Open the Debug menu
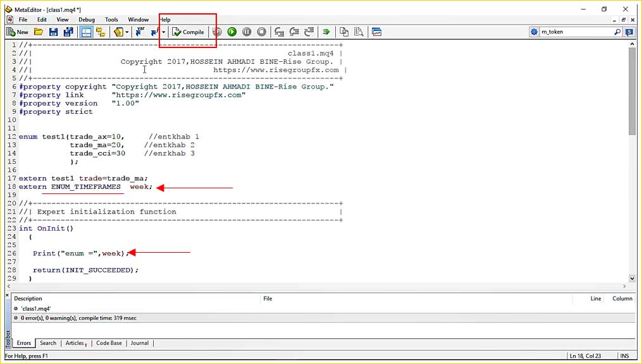 87,19
